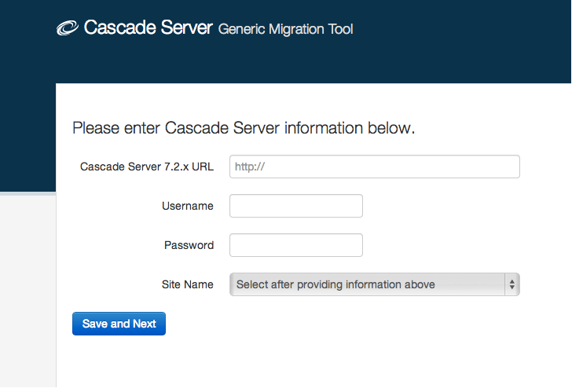Select the Cascade Server 7.2.x URL field

tap(375, 167)
